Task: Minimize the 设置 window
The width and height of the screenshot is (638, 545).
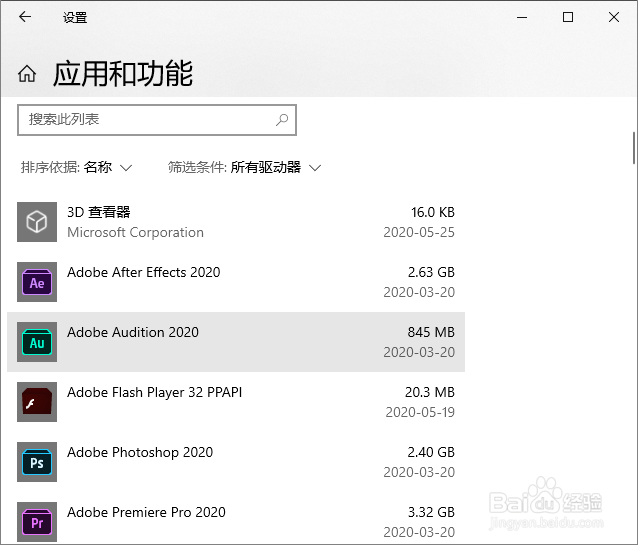Action: tap(522, 17)
